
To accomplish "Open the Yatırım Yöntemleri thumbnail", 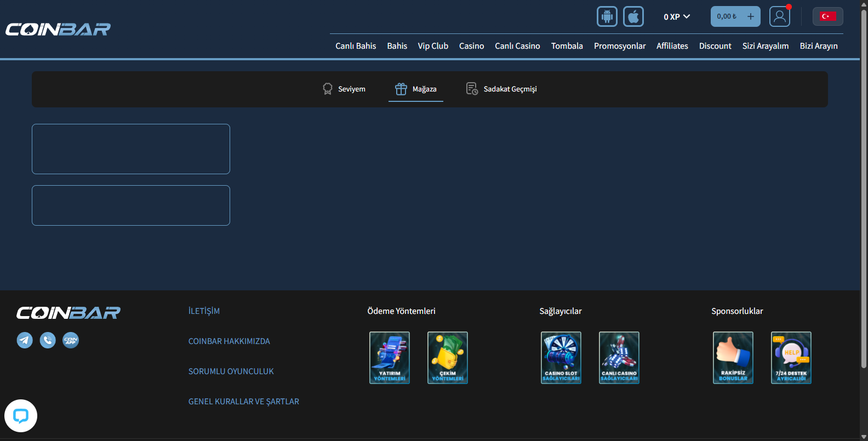I will 389,357.
